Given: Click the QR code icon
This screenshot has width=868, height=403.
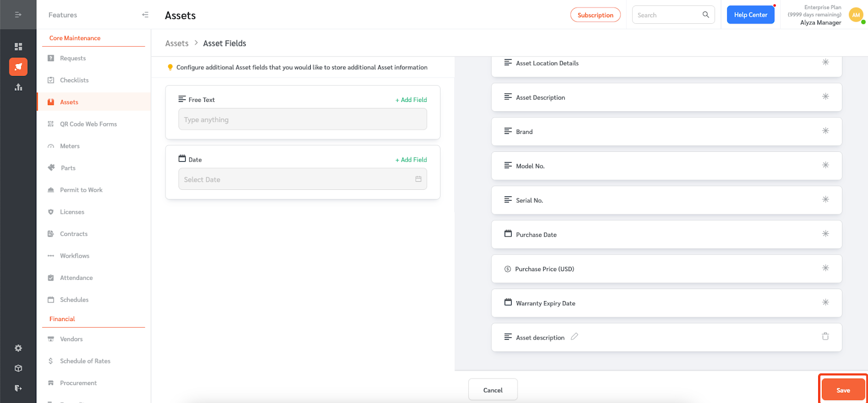Looking at the screenshot, I should [x=50, y=124].
